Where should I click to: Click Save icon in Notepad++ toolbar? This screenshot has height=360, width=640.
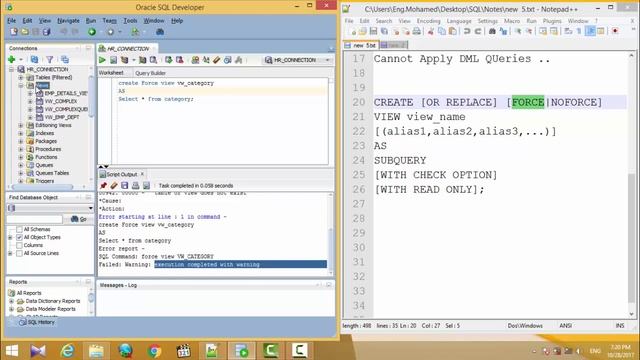click(373, 31)
